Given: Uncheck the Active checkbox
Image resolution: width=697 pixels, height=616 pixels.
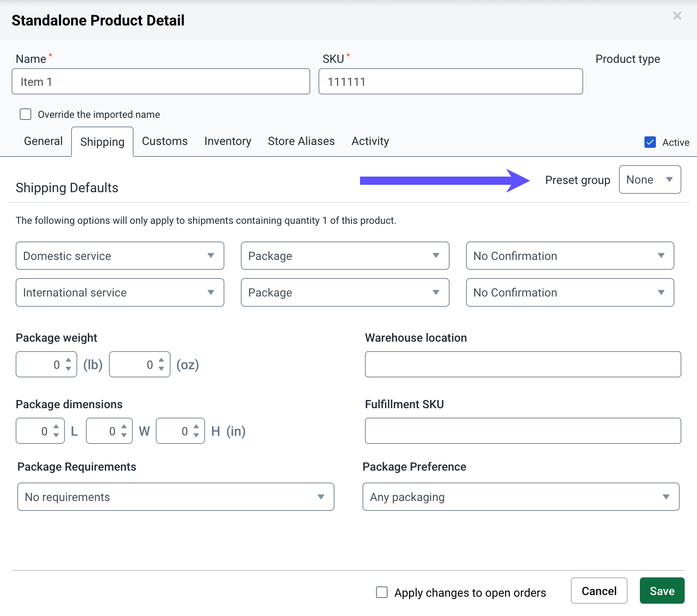Looking at the screenshot, I should pos(650,142).
